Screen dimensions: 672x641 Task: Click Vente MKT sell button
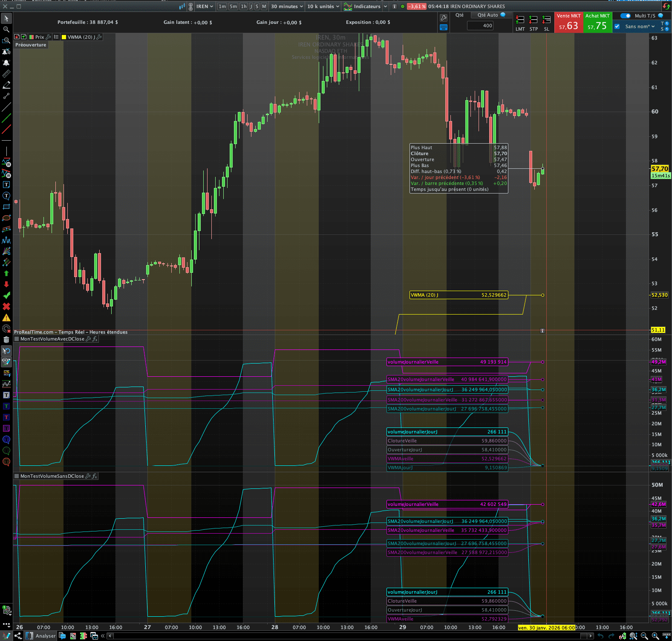568,22
